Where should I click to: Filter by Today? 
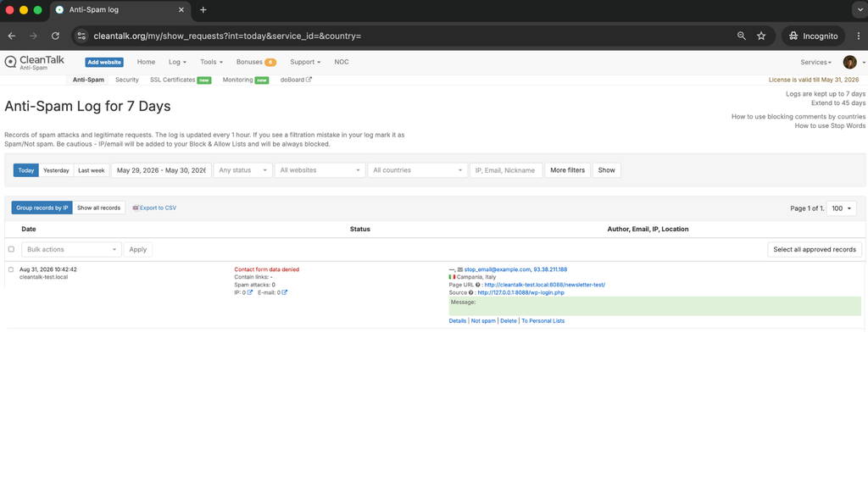26,170
